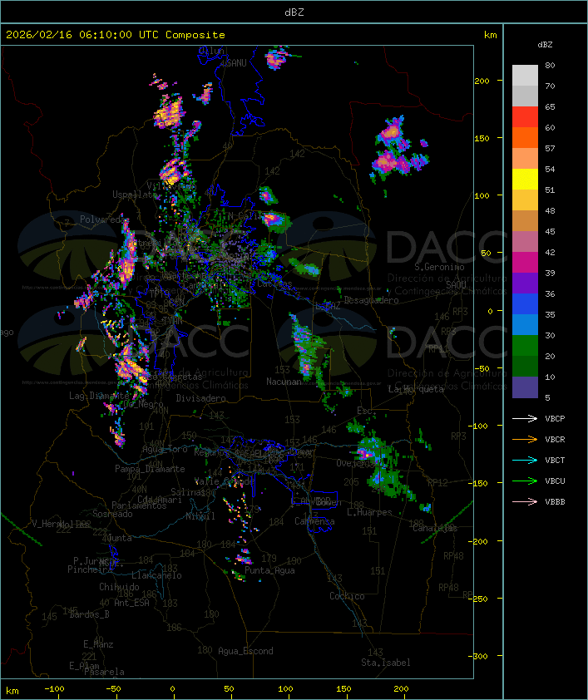Click the orange VBCR arrow icon

point(525,439)
